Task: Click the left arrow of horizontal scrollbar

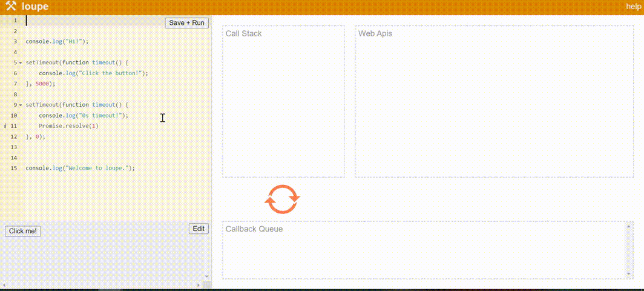Action: point(3,285)
